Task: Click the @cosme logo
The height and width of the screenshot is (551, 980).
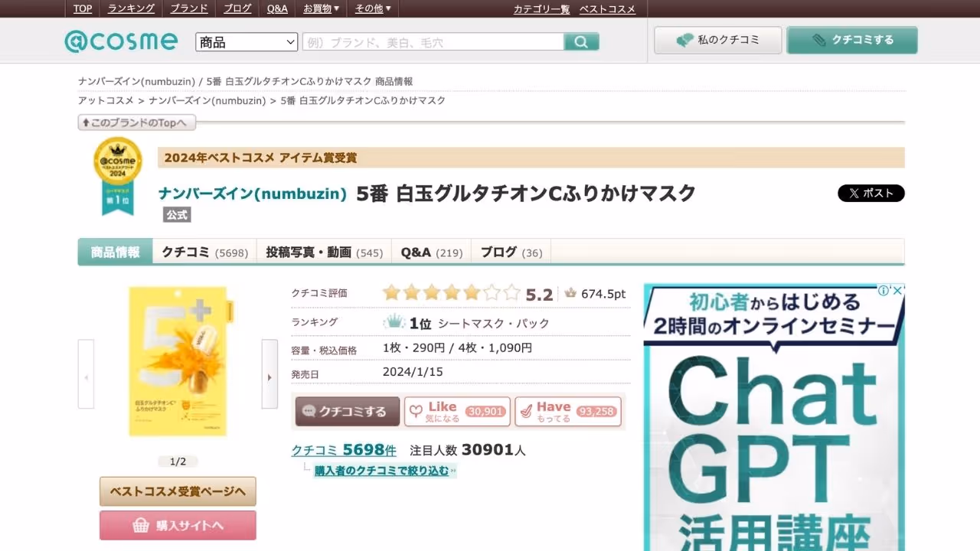Action: point(121,41)
